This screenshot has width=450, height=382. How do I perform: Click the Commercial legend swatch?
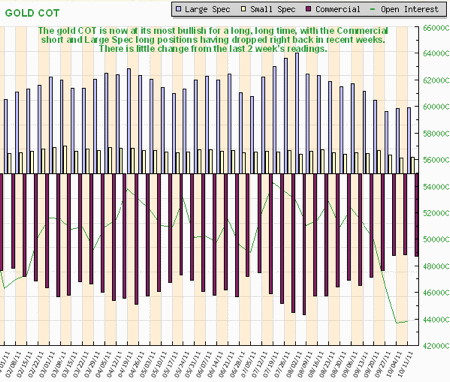tap(309, 9)
